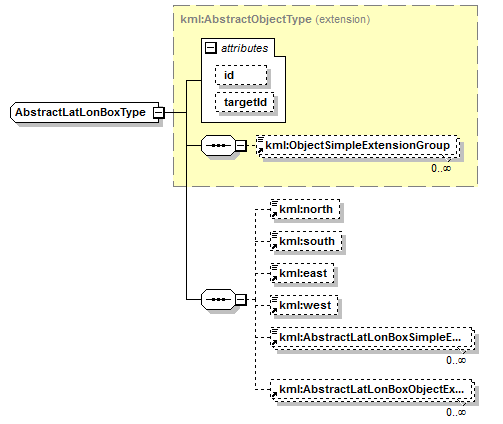This screenshot has width=503, height=424.
Task: Click the 0..∞ cardinality under ObjectSimpleExtensionGroup
Action: pos(441,168)
